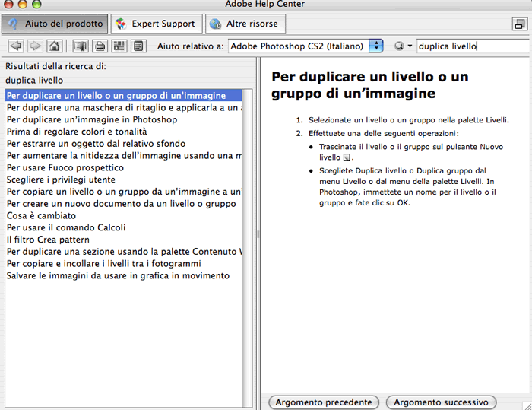Select result 'Per estrarre un oggetto dal relativo sfondo'
Screen dimensions: 532x410
click(124, 144)
